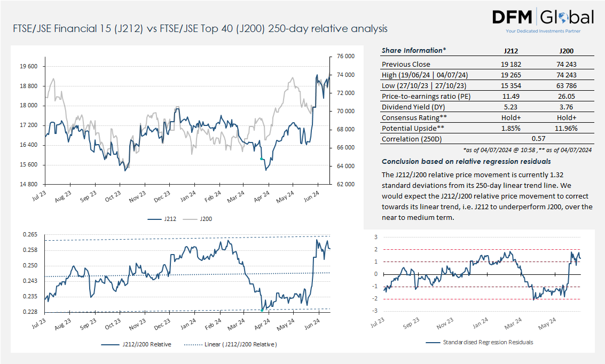Click 'Jan 24' on the top price chart axis
This screenshot has width=605, height=364.
188,196
